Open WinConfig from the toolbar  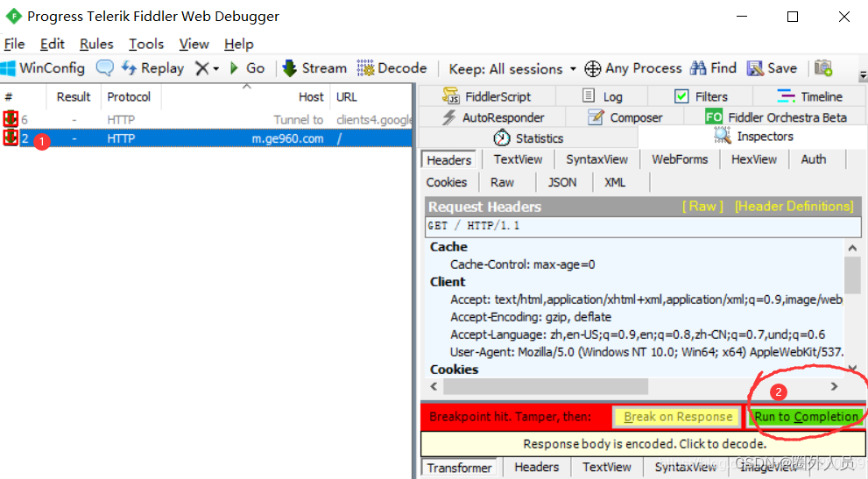pyautogui.click(x=43, y=68)
